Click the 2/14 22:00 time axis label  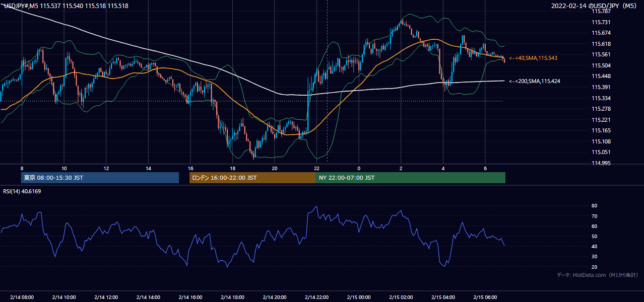pyautogui.click(x=317, y=297)
